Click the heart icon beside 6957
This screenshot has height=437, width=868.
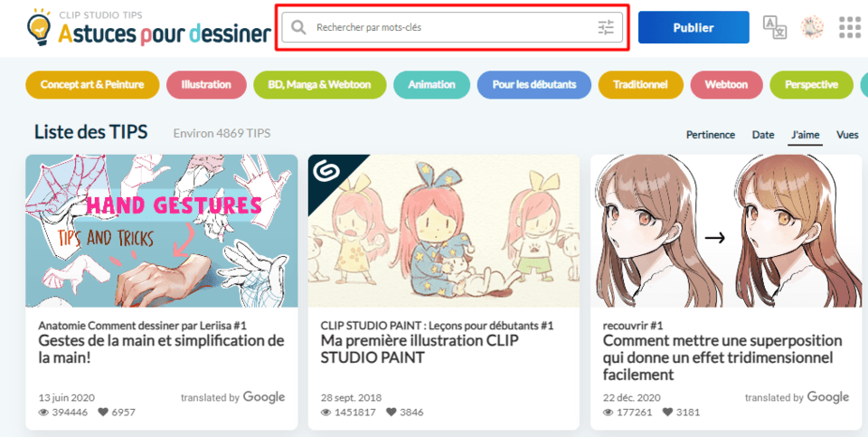[x=103, y=412]
